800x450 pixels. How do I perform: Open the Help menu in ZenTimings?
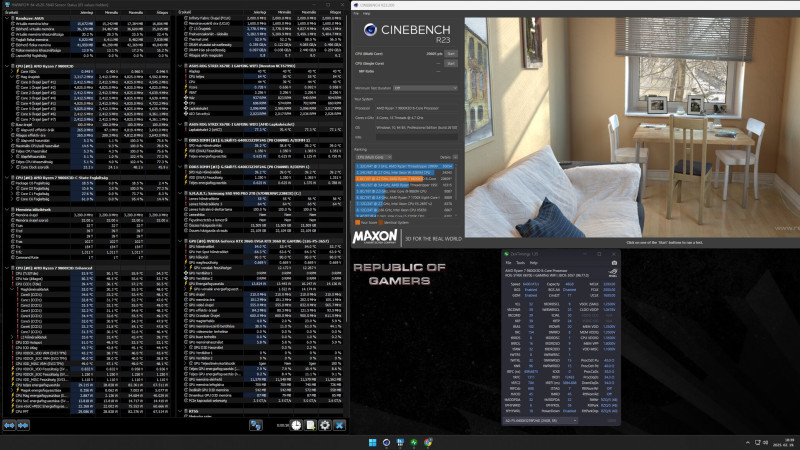533,263
